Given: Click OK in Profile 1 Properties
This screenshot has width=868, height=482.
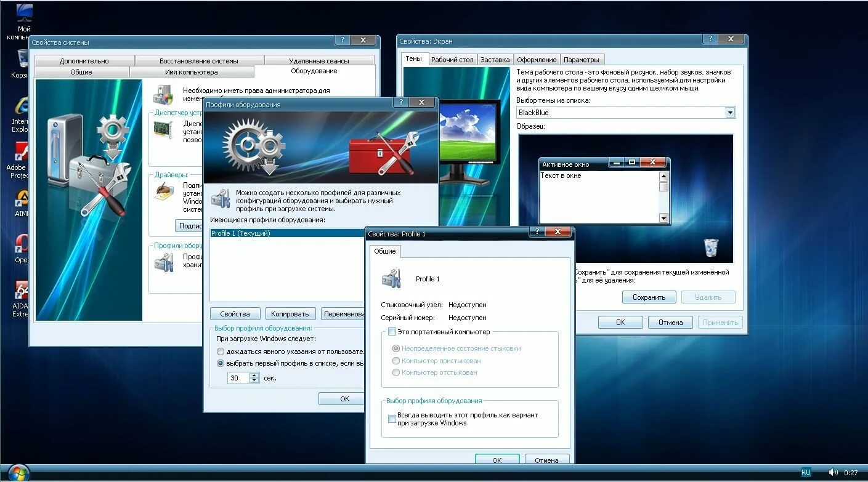Looking at the screenshot, I should pos(497,460).
